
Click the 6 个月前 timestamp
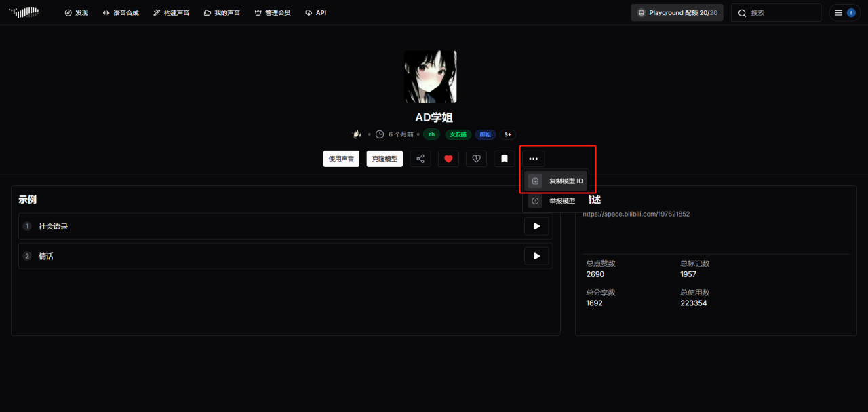click(x=401, y=134)
